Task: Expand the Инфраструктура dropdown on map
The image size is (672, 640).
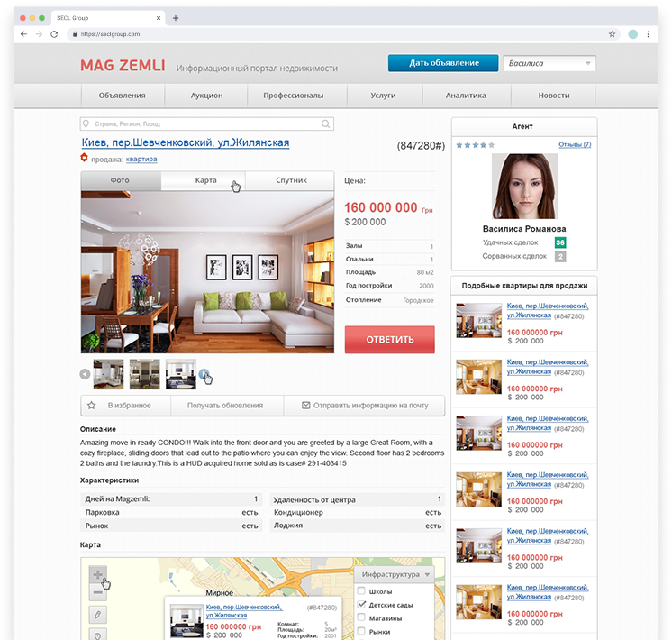Action: (x=395, y=574)
